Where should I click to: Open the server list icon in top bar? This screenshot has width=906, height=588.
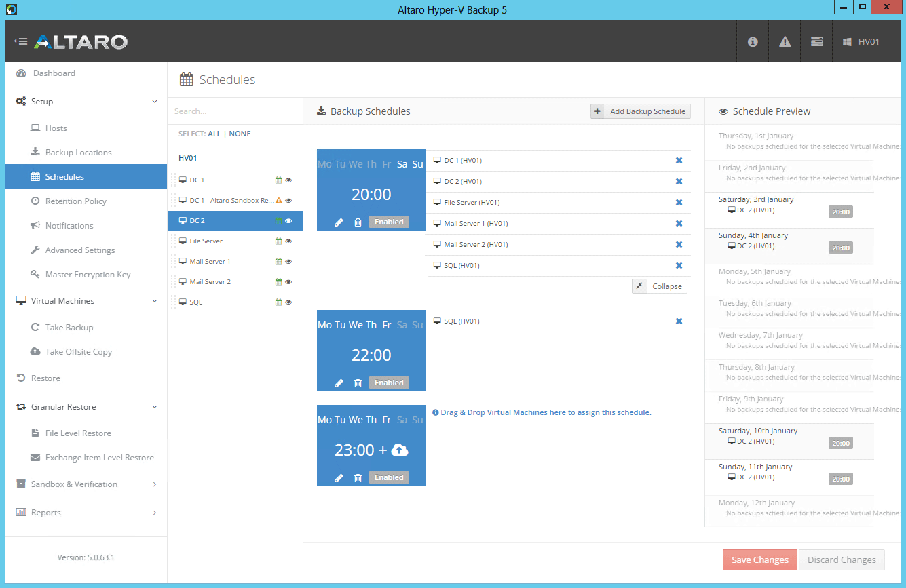coord(817,41)
